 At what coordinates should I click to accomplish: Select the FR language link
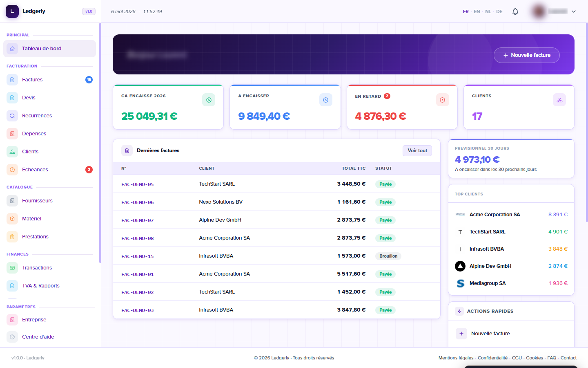pyautogui.click(x=466, y=11)
